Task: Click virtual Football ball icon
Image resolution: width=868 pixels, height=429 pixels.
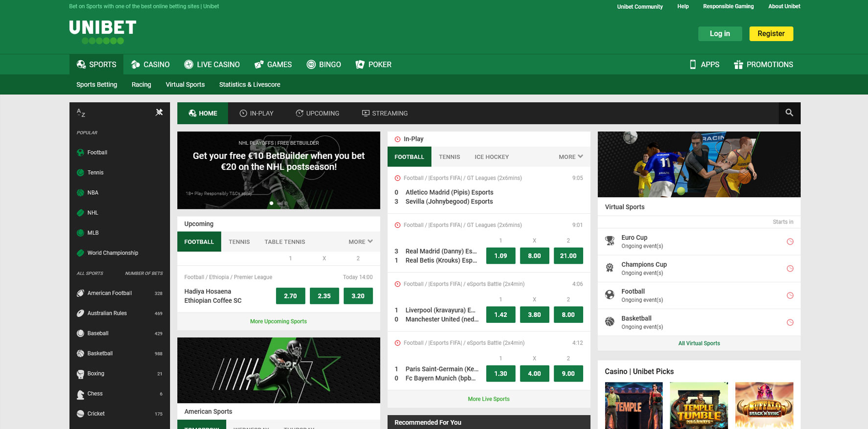Action: click(610, 295)
